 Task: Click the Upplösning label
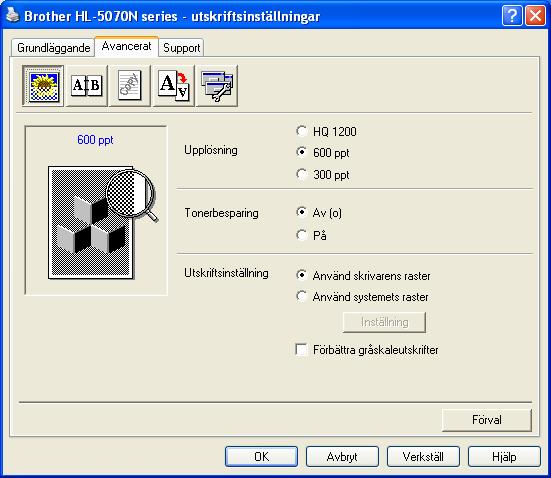211,150
